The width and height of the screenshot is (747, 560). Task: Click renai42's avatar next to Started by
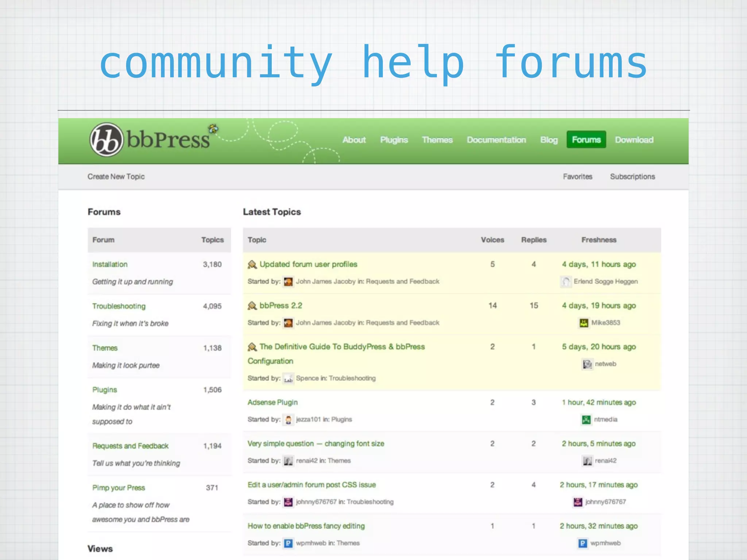[x=288, y=461]
